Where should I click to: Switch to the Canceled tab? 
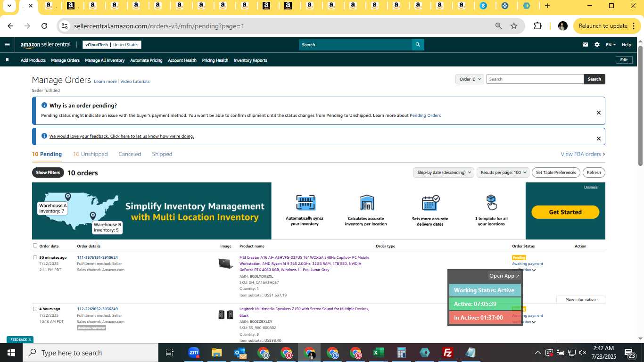130,154
